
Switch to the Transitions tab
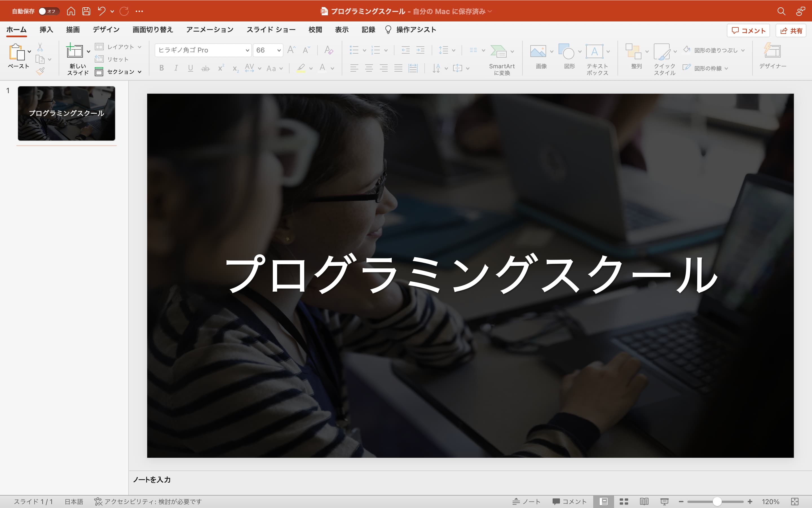(x=153, y=30)
